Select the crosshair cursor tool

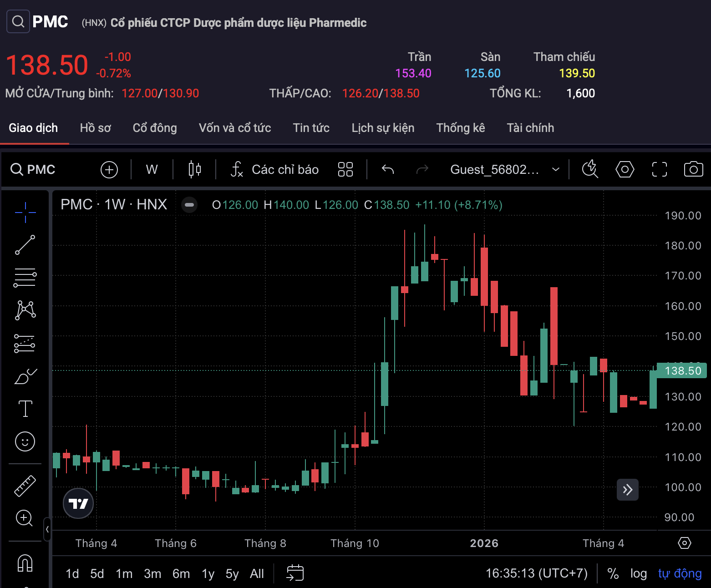25,213
